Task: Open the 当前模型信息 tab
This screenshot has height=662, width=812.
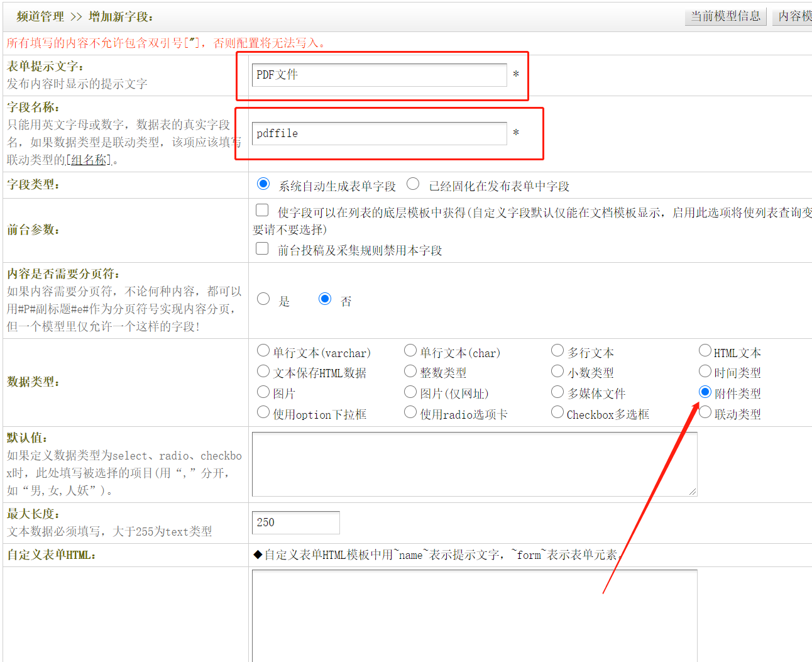Action: [726, 16]
